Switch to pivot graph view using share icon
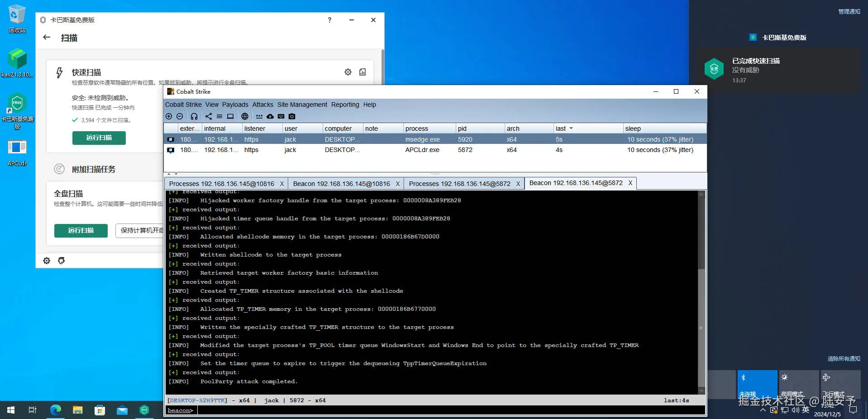868x419 pixels. coord(209,116)
